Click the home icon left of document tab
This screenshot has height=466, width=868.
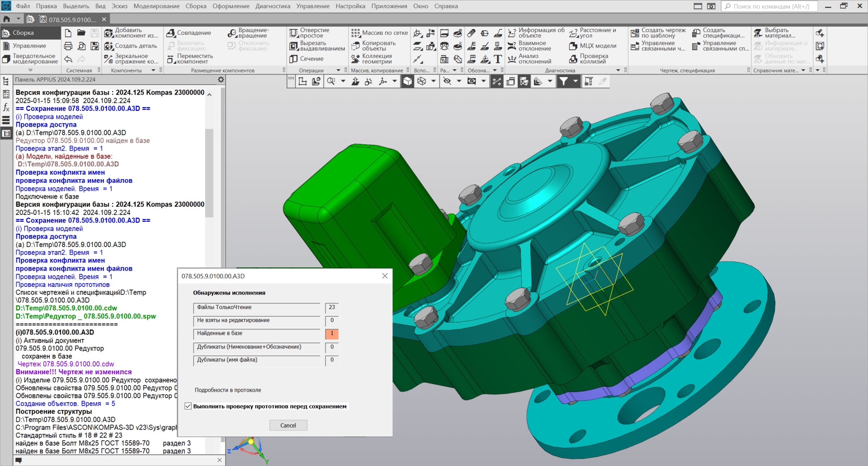point(7,19)
